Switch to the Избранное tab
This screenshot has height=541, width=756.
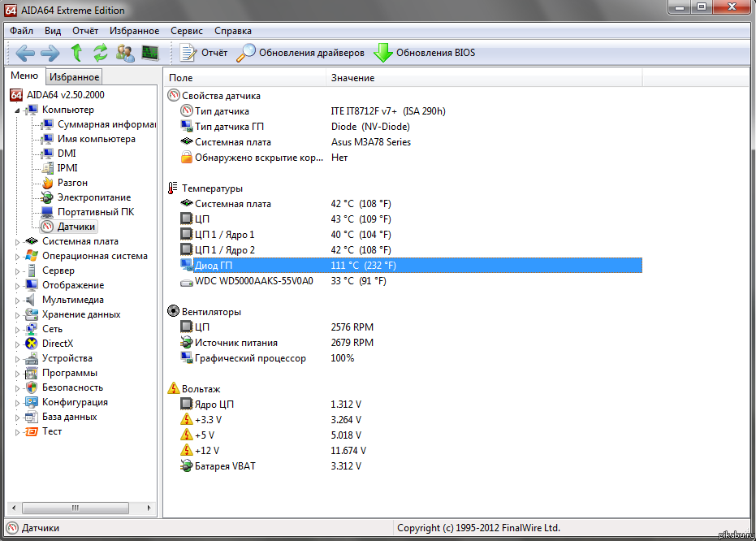coord(74,77)
